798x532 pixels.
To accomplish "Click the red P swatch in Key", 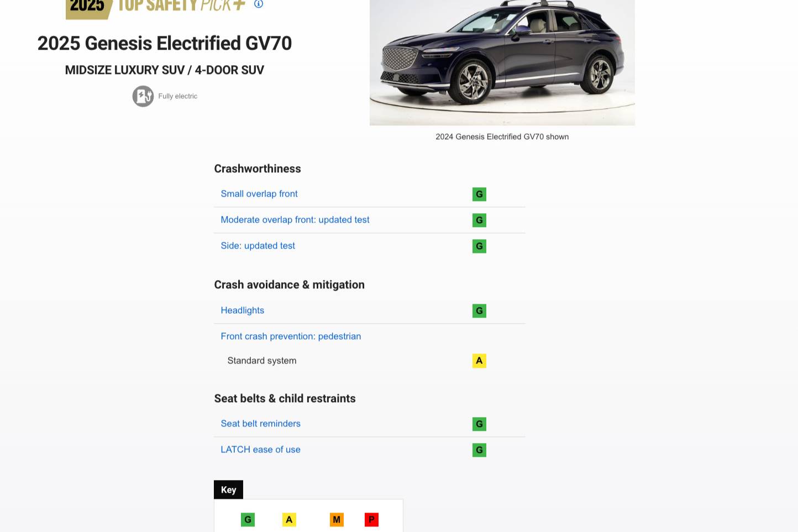I will click(x=371, y=520).
